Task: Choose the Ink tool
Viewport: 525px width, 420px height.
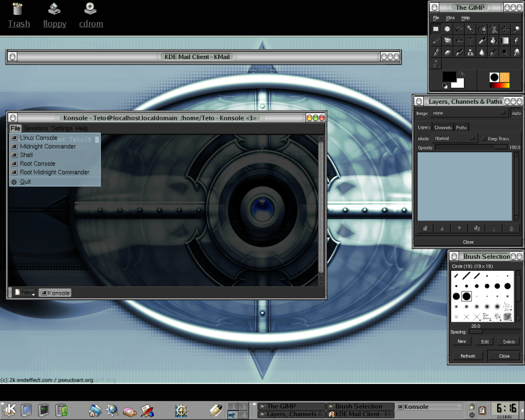Action: point(493,52)
